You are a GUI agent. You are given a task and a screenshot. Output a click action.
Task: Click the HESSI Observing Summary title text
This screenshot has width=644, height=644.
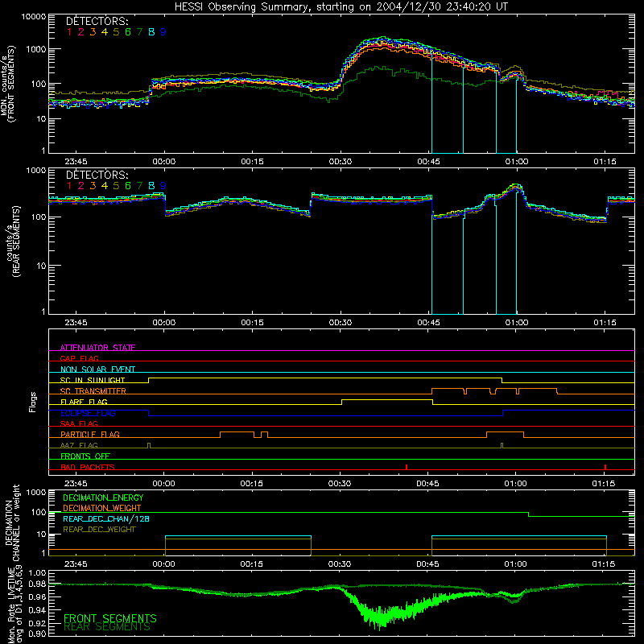pyautogui.click(x=341, y=7)
